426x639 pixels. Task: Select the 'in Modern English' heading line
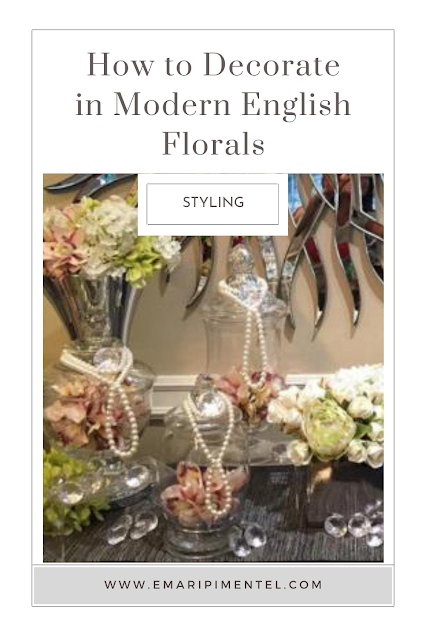coord(213,104)
